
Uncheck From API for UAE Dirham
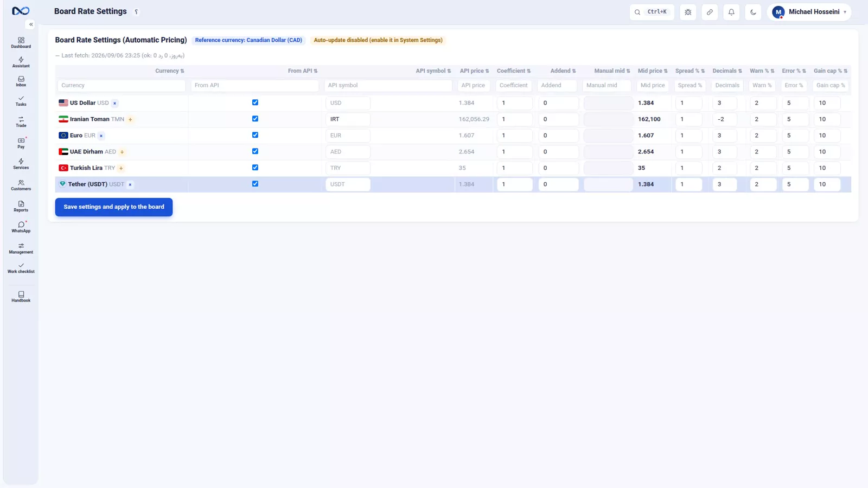(x=255, y=151)
